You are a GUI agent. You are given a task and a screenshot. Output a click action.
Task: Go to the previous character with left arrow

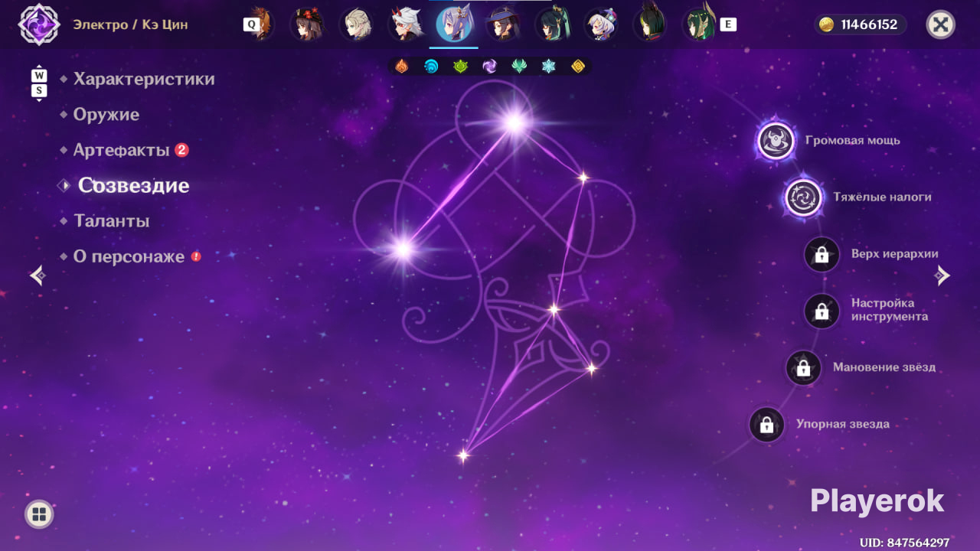38,275
